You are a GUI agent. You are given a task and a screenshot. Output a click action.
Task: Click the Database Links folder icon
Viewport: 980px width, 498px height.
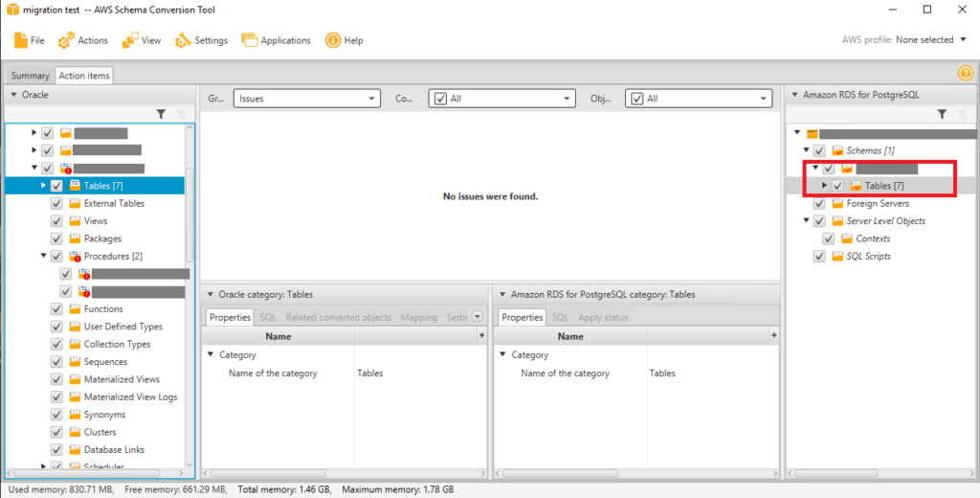(75, 449)
